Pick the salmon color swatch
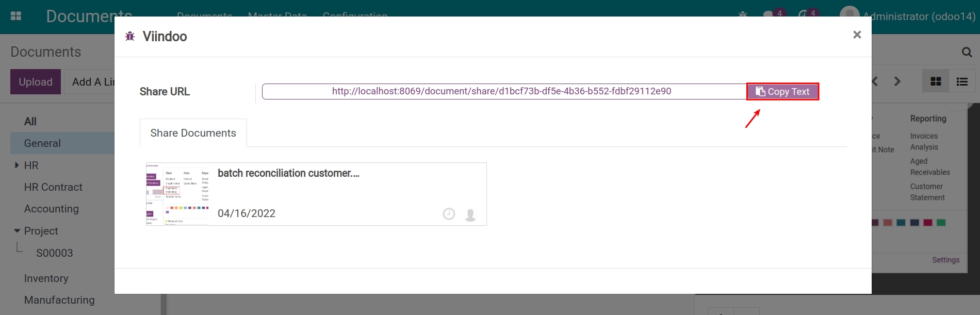This screenshot has width=980, height=315. (888, 223)
